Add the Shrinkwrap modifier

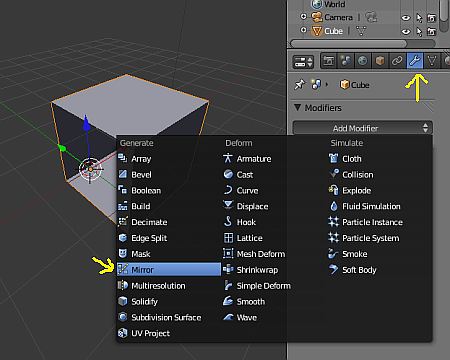tap(273, 270)
